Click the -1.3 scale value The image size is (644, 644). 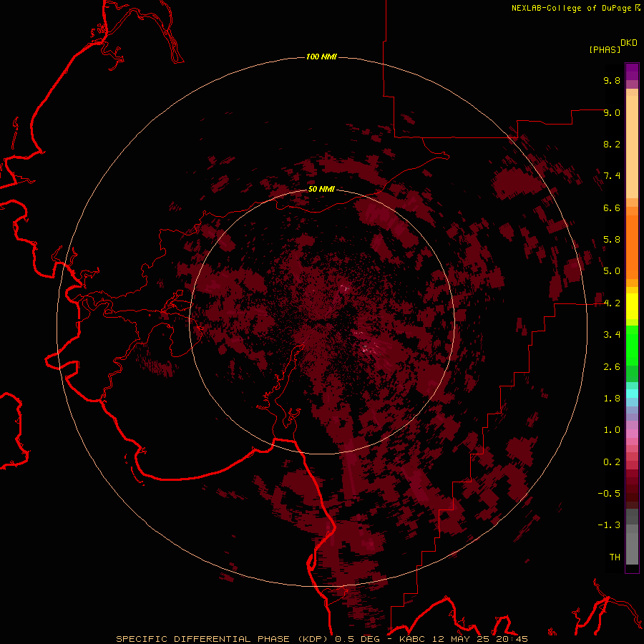coord(609,525)
